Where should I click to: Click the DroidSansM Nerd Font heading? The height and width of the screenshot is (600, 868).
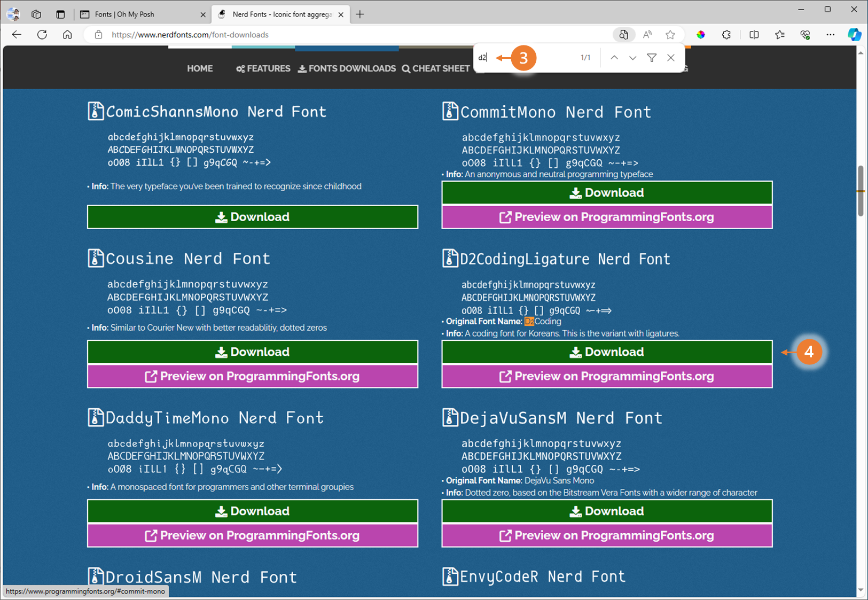(x=201, y=577)
